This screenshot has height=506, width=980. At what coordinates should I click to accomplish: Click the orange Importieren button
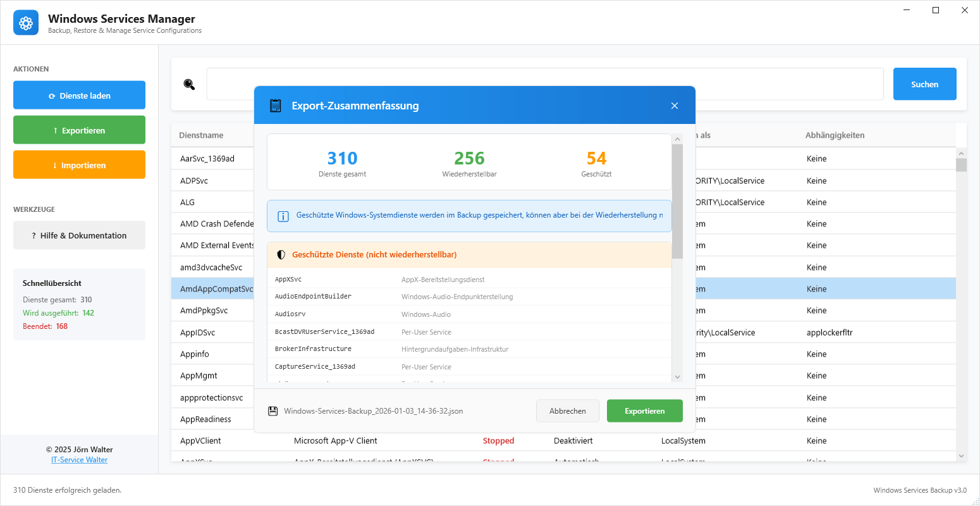[79, 165]
